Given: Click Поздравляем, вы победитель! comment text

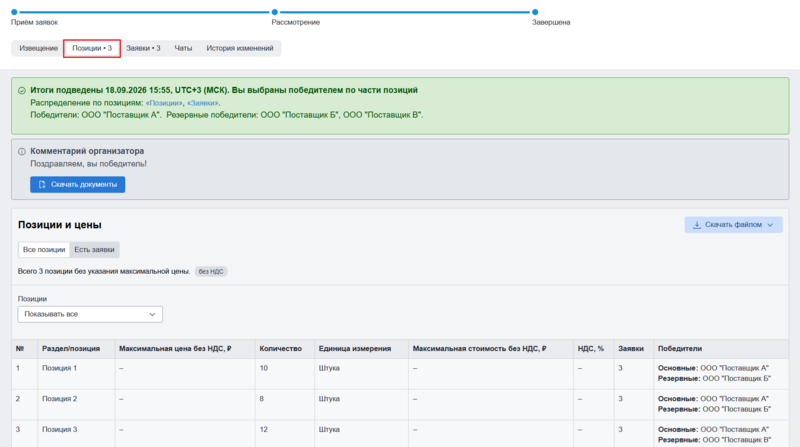Looking at the screenshot, I should coord(88,164).
